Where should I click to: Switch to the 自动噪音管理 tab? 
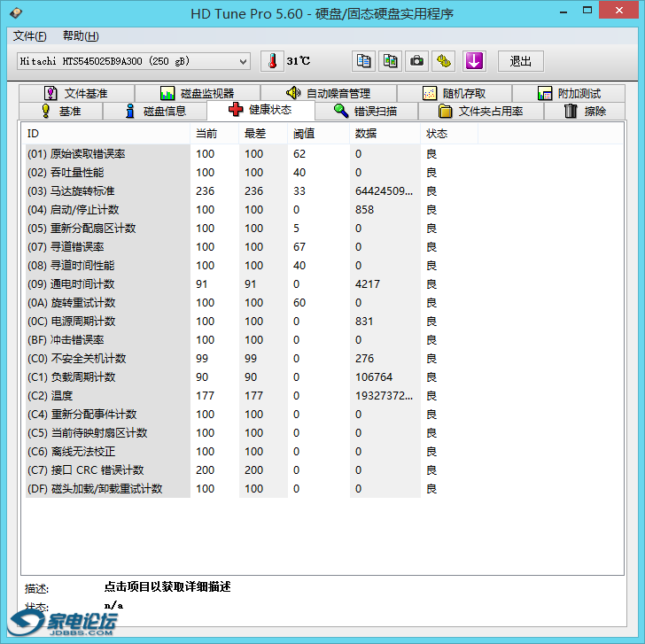pos(329,93)
